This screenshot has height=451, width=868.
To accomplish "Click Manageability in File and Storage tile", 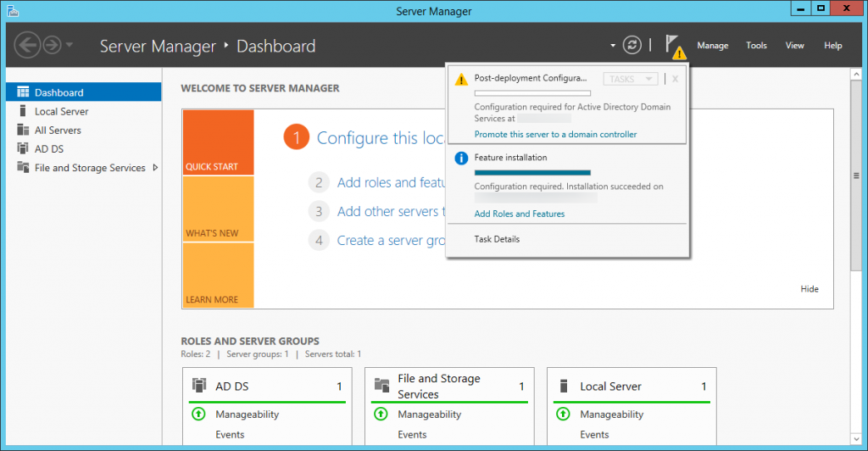I will click(429, 415).
